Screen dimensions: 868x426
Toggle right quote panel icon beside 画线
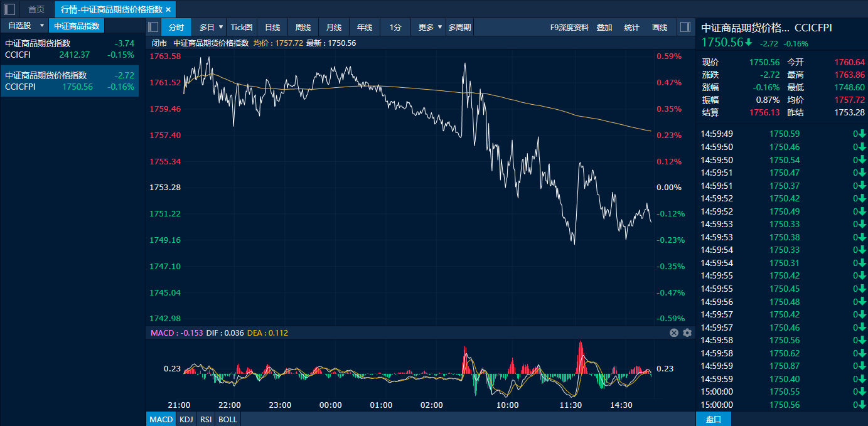[x=685, y=27]
